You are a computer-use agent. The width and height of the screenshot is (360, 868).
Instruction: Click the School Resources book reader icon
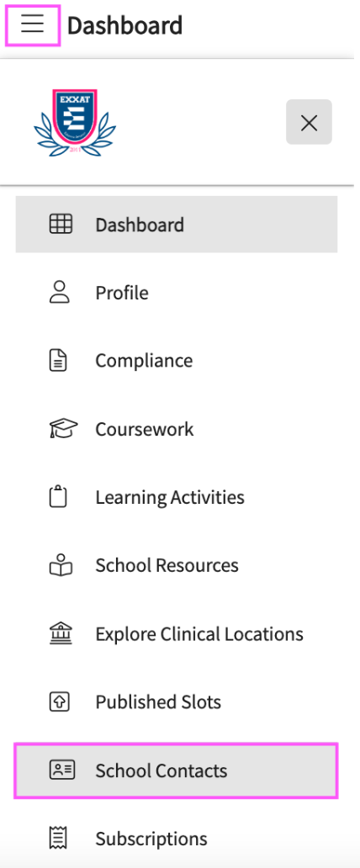61,564
